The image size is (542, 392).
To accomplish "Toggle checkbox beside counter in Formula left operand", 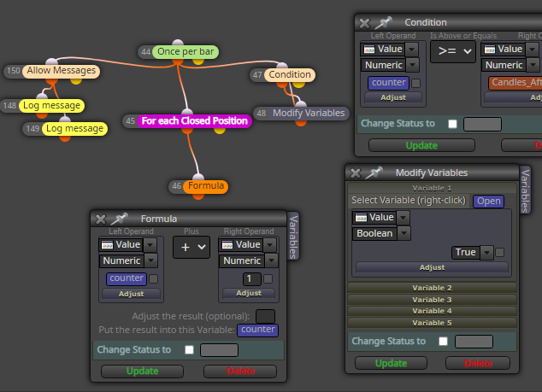I will (x=154, y=278).
